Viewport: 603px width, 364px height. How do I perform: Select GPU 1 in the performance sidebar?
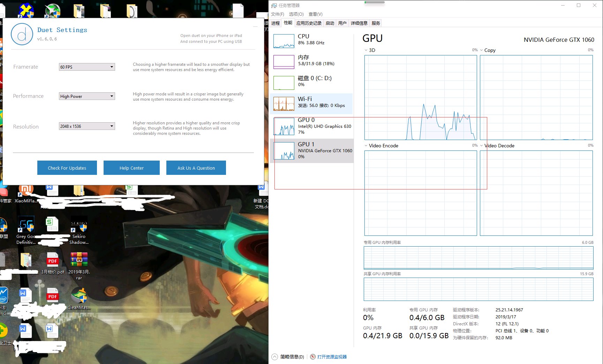tap(312, 150)
